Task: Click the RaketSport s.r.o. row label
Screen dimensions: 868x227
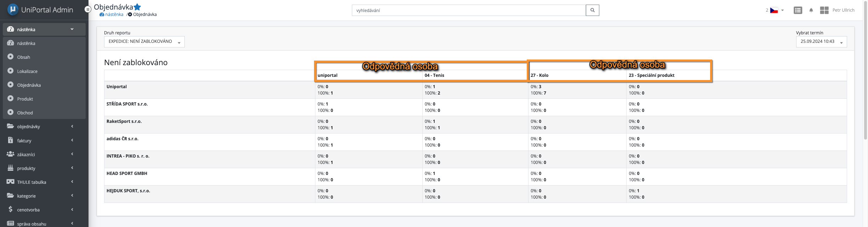Action: pos(124,121)
